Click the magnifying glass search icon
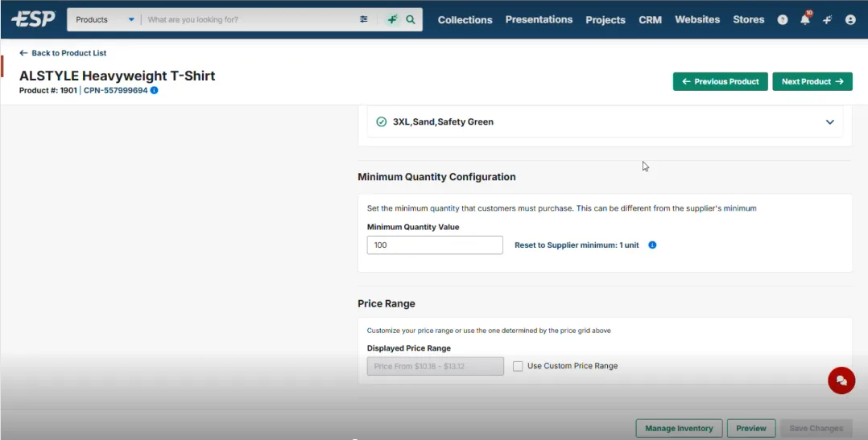 click(x=411, y=19)
